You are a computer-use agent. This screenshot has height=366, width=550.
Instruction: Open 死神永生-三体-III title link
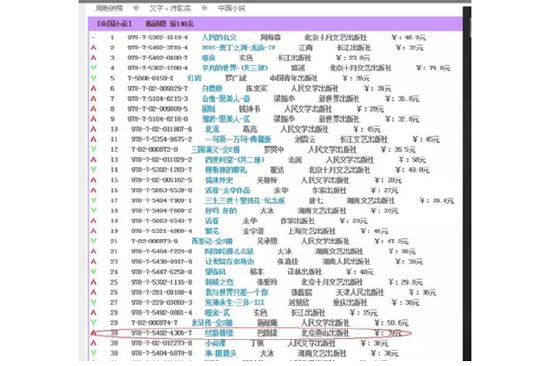(x=235, y=302)
